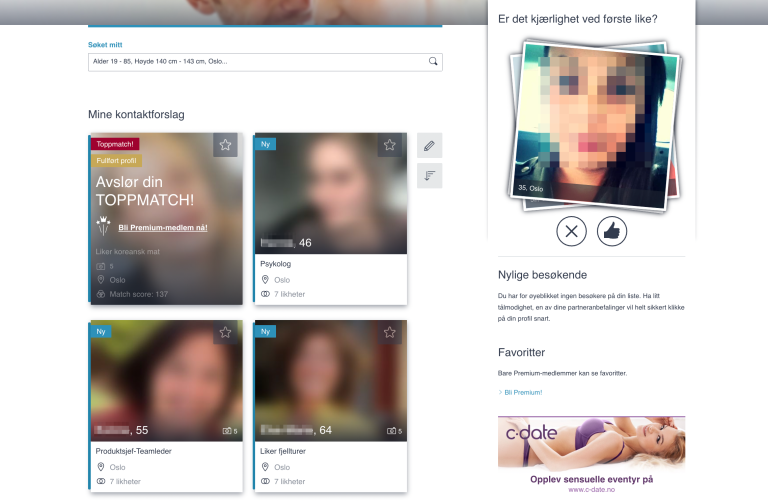This screenshot has width=768, height=503.
Task: Click the X dislike button
Action: [x=571, y=232]
